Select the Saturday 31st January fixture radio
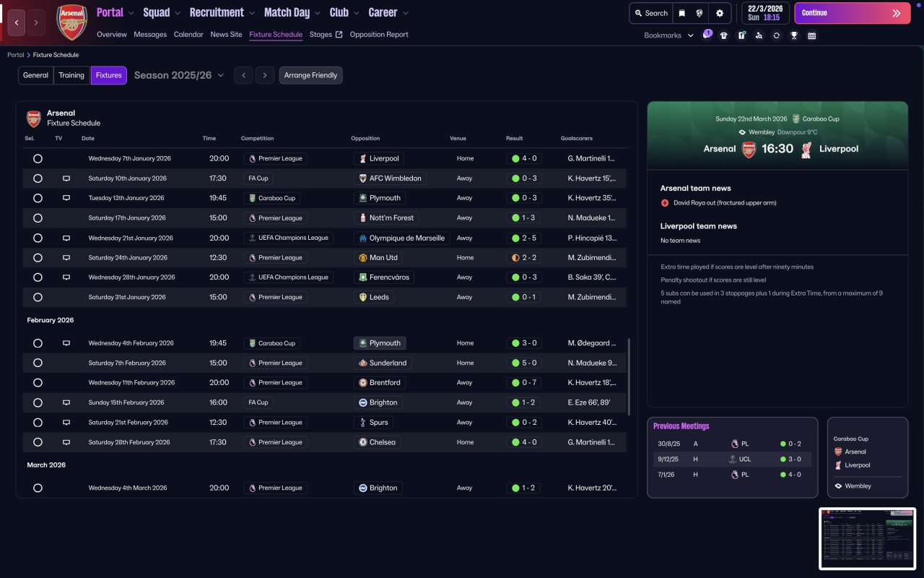 pos(38,297)
